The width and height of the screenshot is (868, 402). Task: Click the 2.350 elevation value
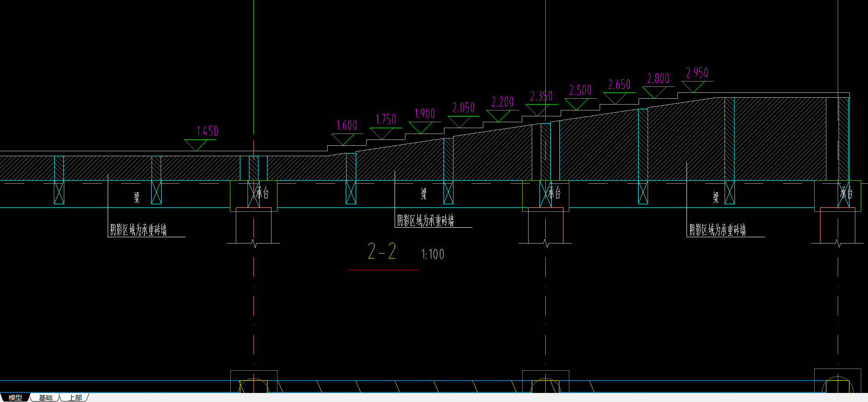point(541,96)
